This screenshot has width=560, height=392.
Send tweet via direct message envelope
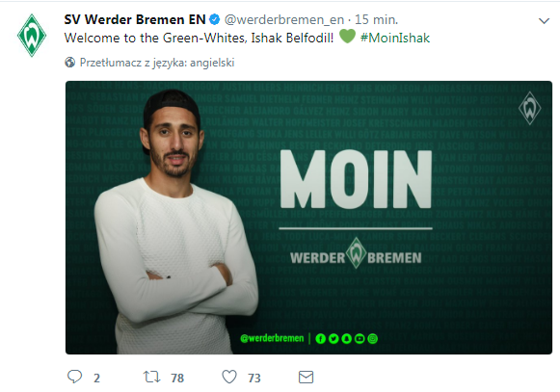click(x=307, y=377)
